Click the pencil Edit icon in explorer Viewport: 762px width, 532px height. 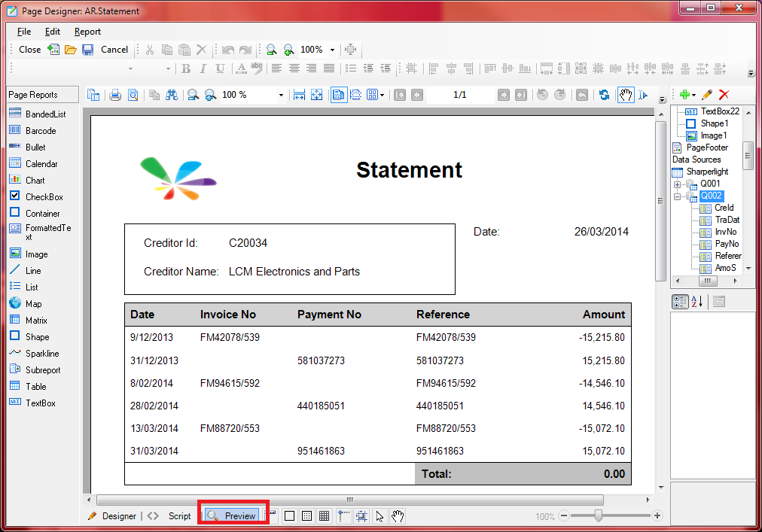pos(707,95)
